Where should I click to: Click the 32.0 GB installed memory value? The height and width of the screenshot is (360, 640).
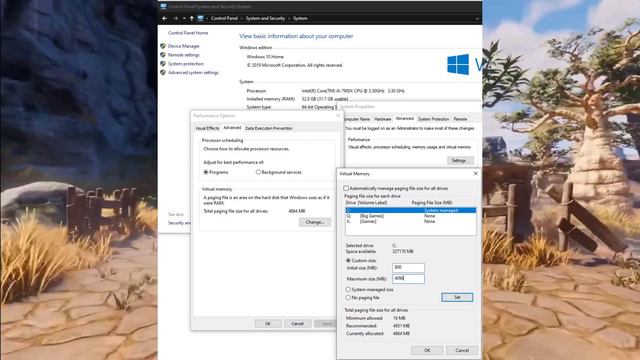pos(325,99)
